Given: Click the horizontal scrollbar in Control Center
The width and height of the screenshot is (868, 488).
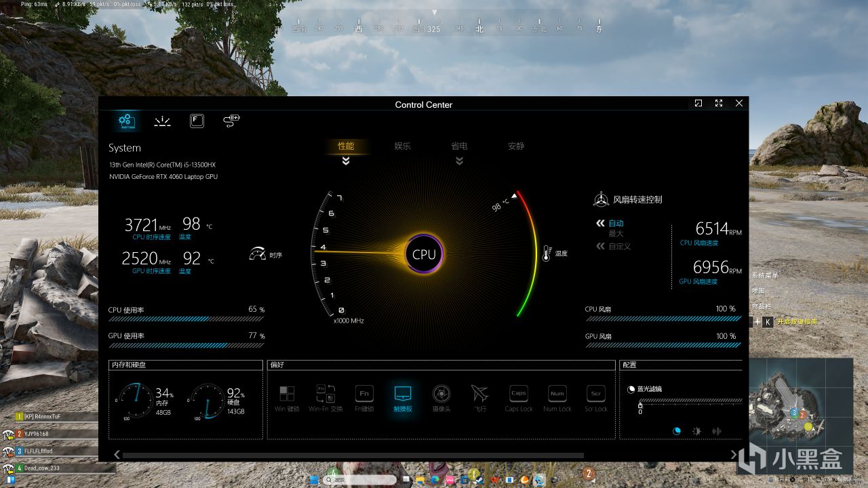Looking at the screenshot, I should (x=353, y=455).
